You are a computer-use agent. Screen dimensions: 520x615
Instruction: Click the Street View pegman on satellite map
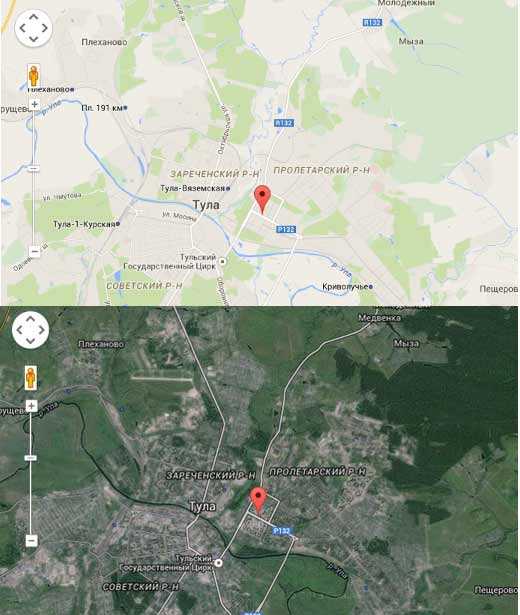click(x=31, y=378)
